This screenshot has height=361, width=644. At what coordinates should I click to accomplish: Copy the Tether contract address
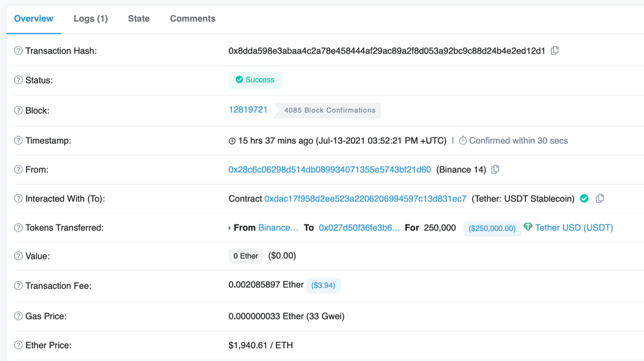[x=600, y=199]
